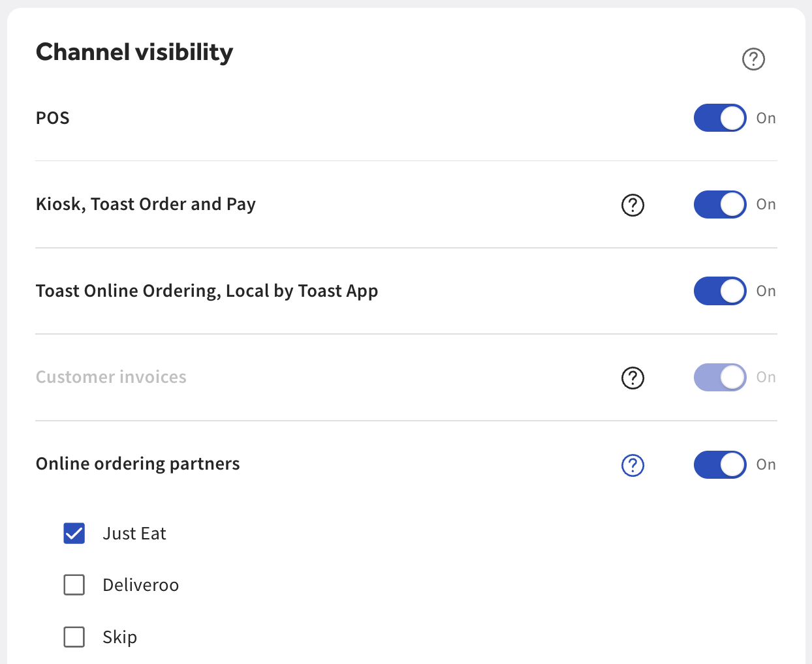This screenshot has width=812, height=664.
Task: Click the greyed-out Customer invoices toggle
Action: coord(719,377)
